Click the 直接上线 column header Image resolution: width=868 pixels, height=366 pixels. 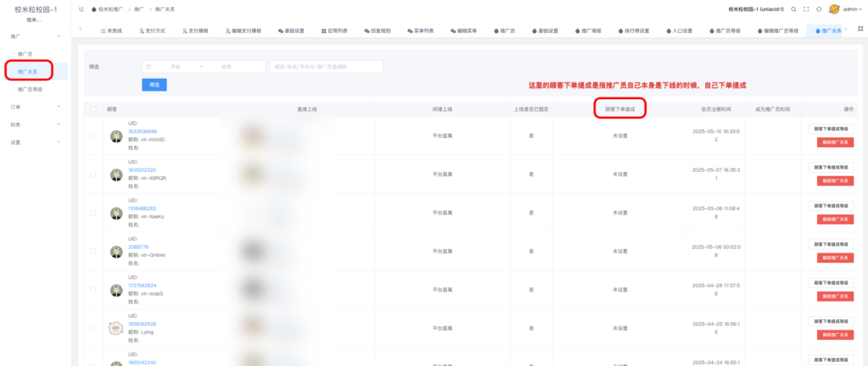[307, 109]
